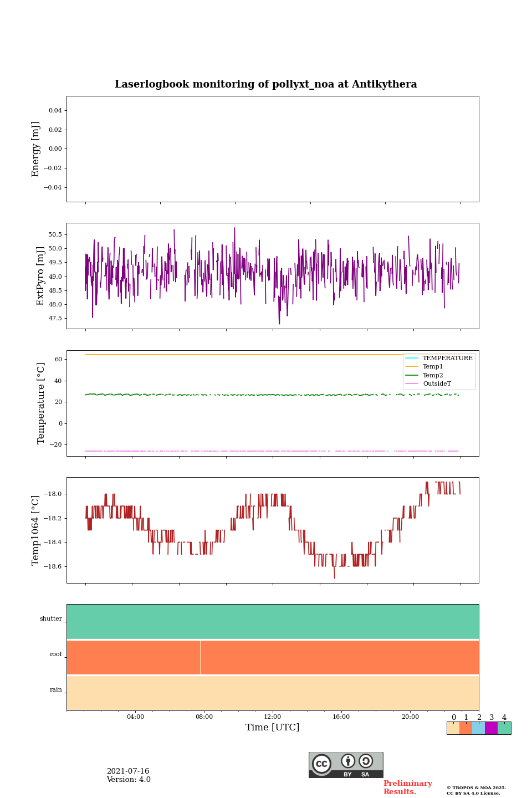Click the Creative Commons BY-SA license badge

[x=346, y=765]
